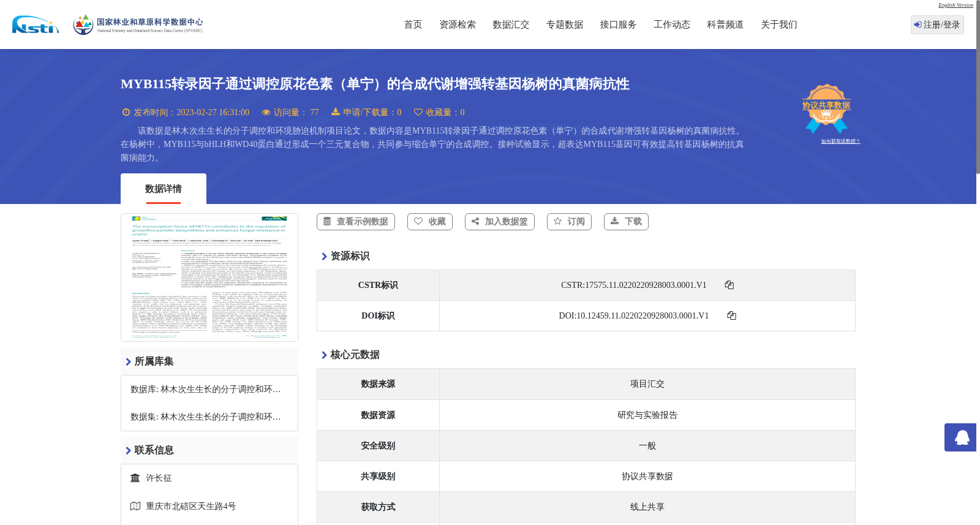
Task: Click the map icon beside 重庆市北碚区天生路4号
Action: (135, 506)
